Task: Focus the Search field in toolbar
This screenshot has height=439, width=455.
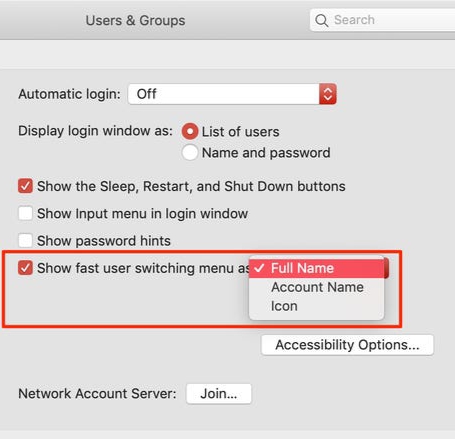Action: pos(383,20)
